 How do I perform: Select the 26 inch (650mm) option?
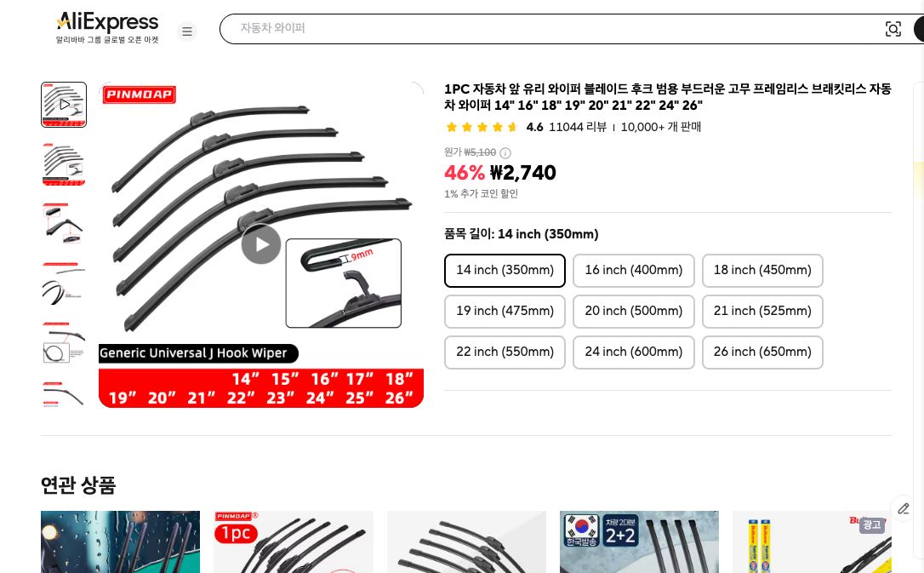click(x=762, y=352)
